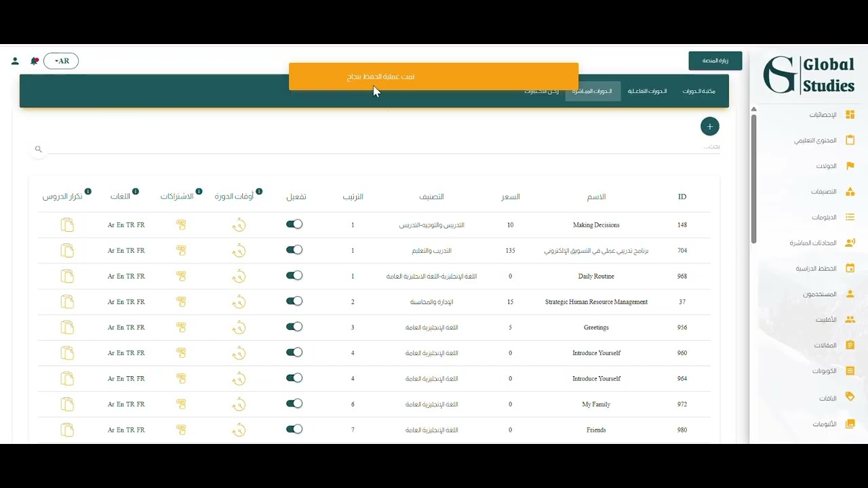
Task: Open subscriptions icon for Greetings
Action: pos(181,327)
